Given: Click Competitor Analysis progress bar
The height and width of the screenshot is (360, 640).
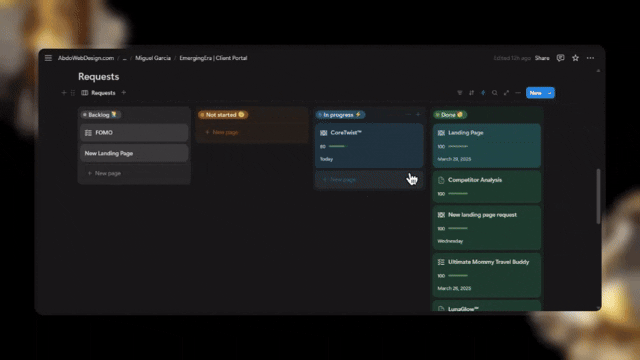Looking at the screenshot, I should [x=458, y=193].
